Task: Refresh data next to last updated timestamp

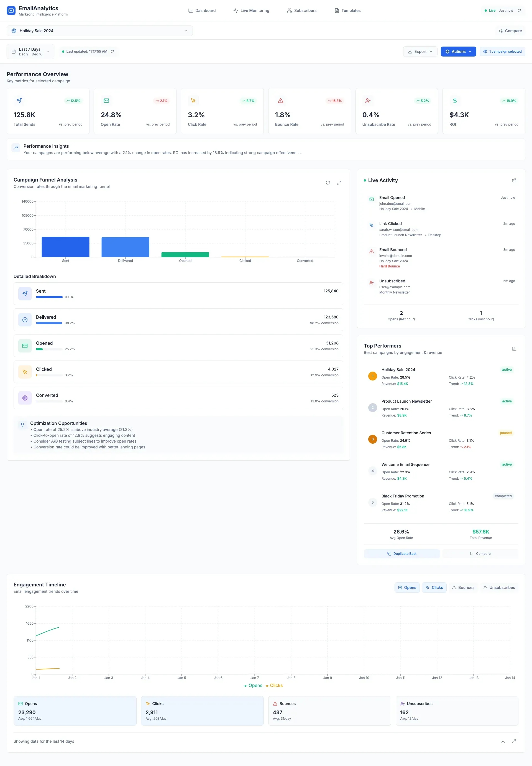Action: click(112, 51)
